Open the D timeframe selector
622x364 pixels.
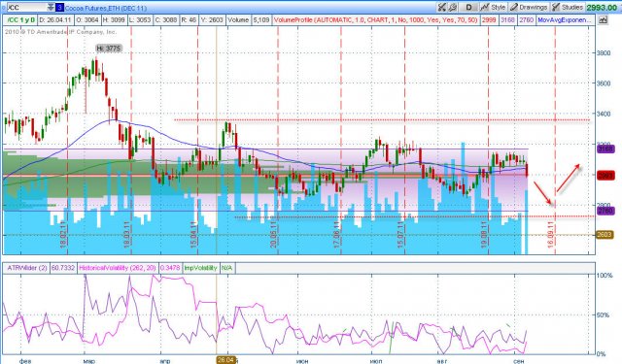(468, 7)
